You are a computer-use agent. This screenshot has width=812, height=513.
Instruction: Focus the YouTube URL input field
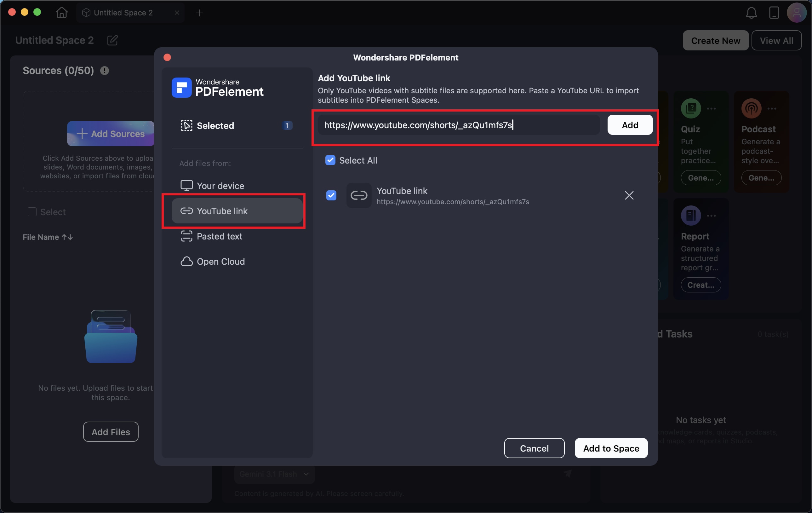pos(459,125)
